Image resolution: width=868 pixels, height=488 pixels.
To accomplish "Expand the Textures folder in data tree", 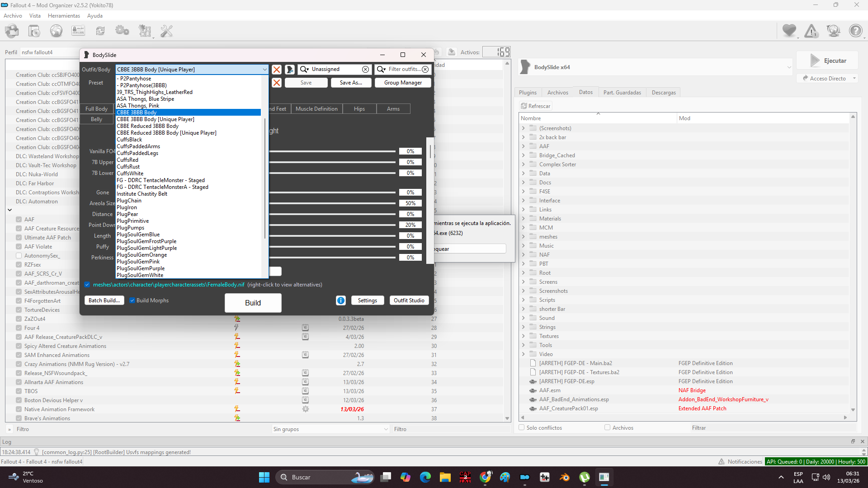I will (524, 336).
